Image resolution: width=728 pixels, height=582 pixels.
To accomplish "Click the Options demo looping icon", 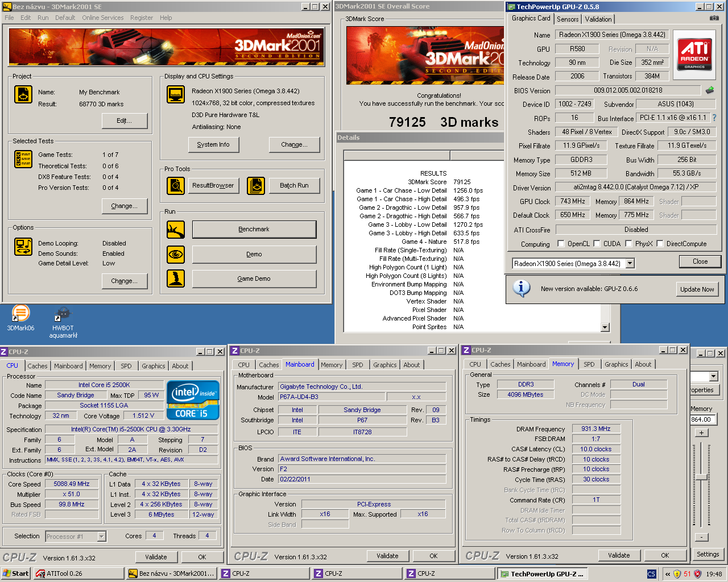I will pos(23,247).
